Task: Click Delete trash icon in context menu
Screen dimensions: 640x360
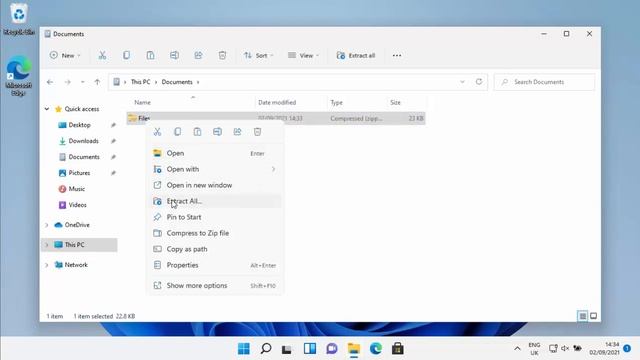Action: point(258,132)
